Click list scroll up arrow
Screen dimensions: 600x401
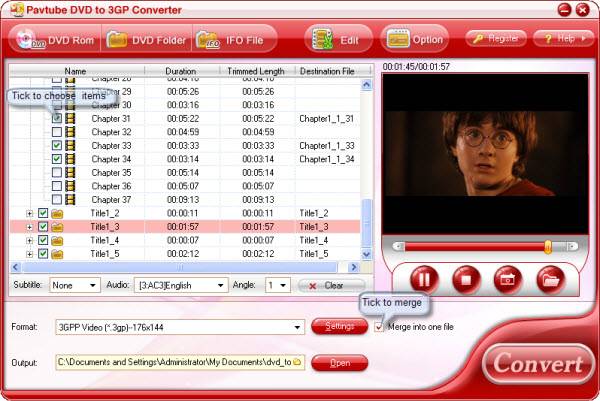tap(366, 84)
